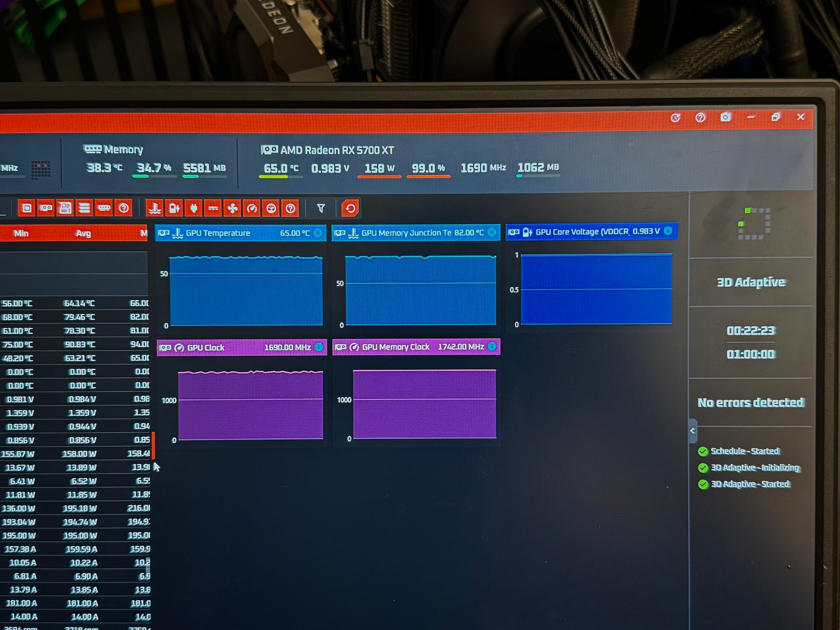Select the GPU Clock graph header
This screenshot has height=630, width=840.
click(242, 347)
